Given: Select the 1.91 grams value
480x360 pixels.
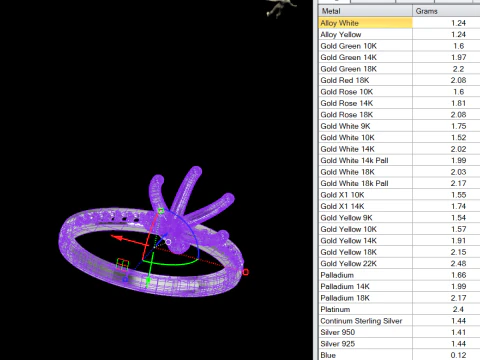Looking at the screenshot, I should click(x=458, y=241).
